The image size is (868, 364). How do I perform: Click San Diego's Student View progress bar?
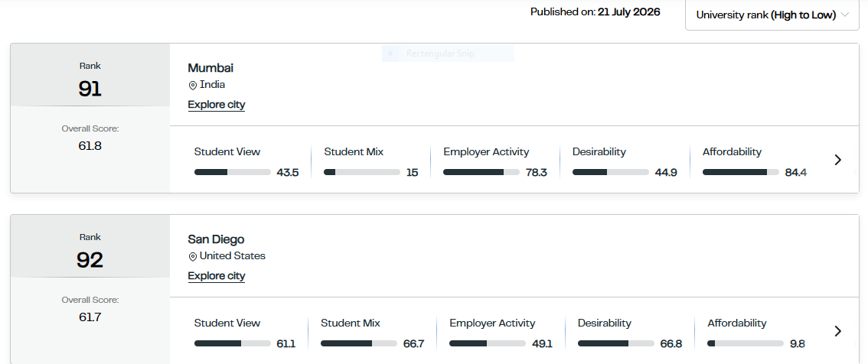click(x=233, y=343)
